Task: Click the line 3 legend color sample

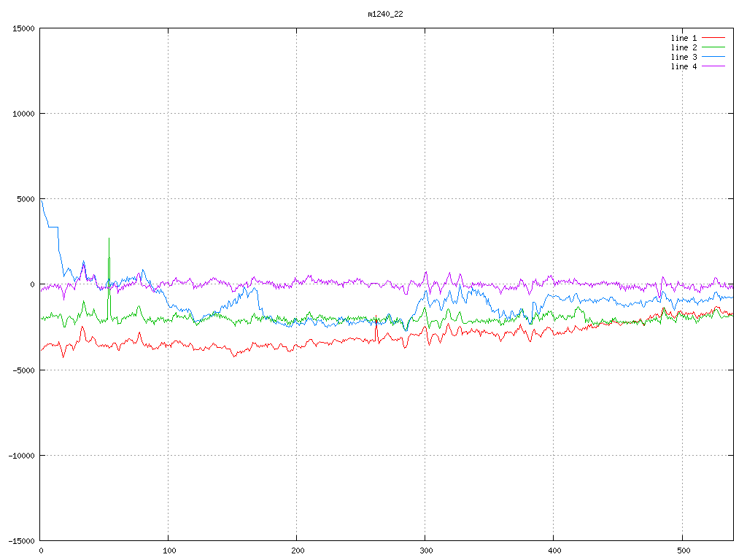Action: 714,57
